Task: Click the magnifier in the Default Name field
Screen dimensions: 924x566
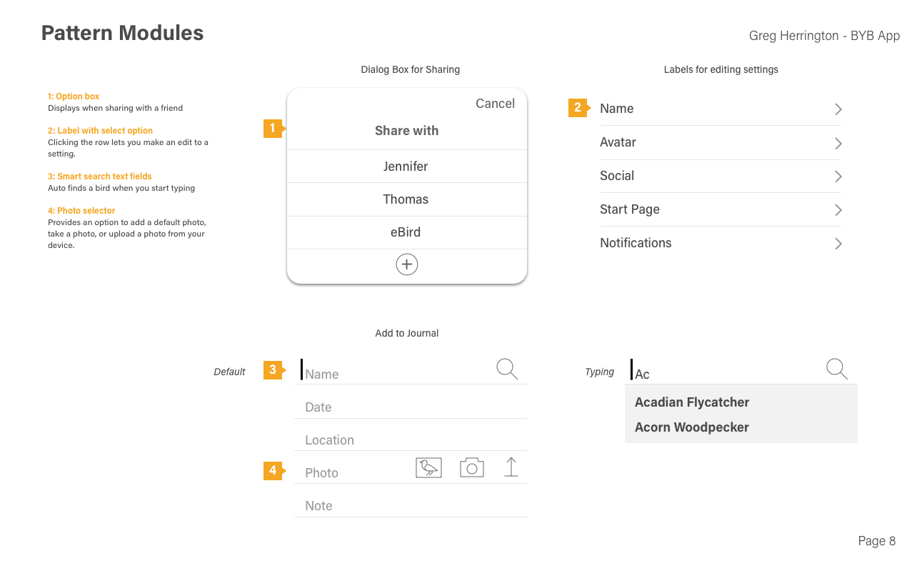Action: coord(507,369)
